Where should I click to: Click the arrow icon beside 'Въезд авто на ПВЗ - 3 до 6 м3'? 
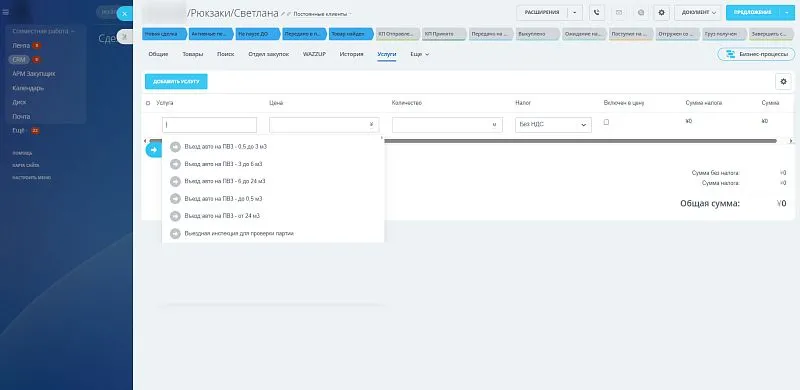point(176,164)
